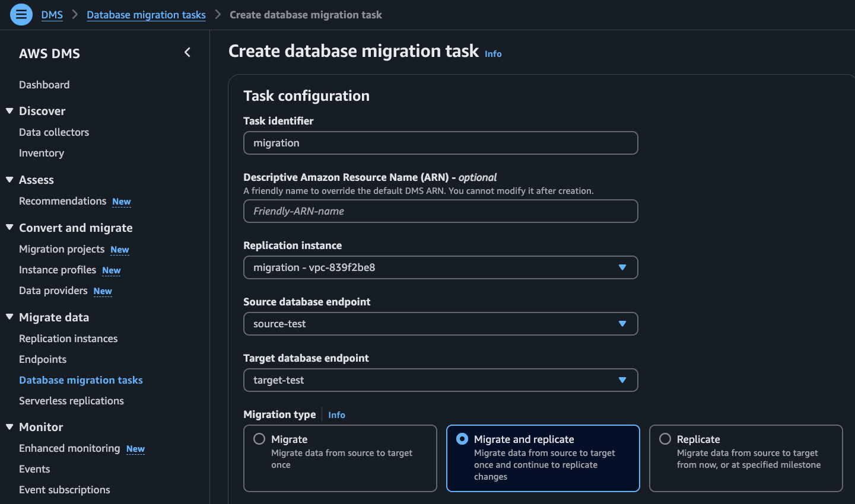Select the Migrate radio option
This screenshot has width=855, height=504.
259,439
